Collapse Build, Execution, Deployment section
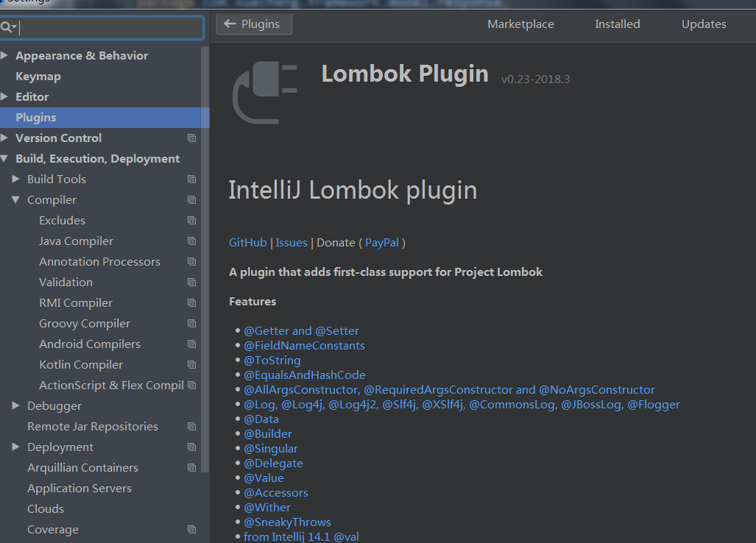Viewport: 756px width, 543px height. click(x=4, y=158)
